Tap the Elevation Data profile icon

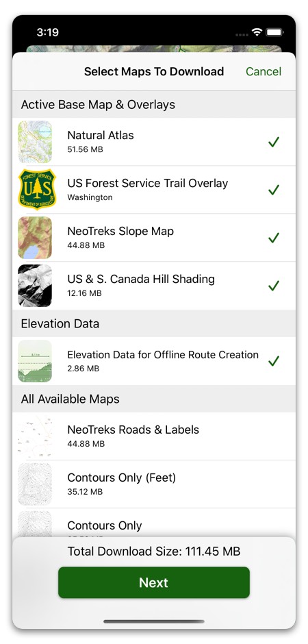tap(35, 360)
